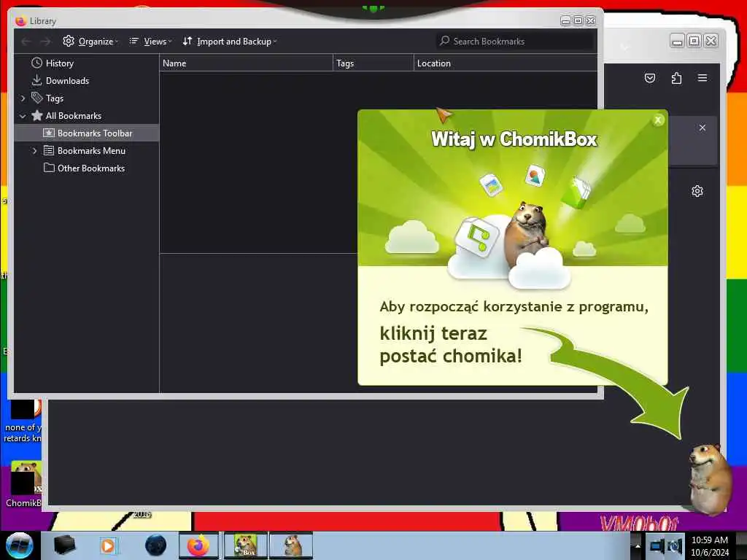The width and height of the screenshot is (747, 560).
Task: Select Downloads in the sidebar
Action: point(67,81)
